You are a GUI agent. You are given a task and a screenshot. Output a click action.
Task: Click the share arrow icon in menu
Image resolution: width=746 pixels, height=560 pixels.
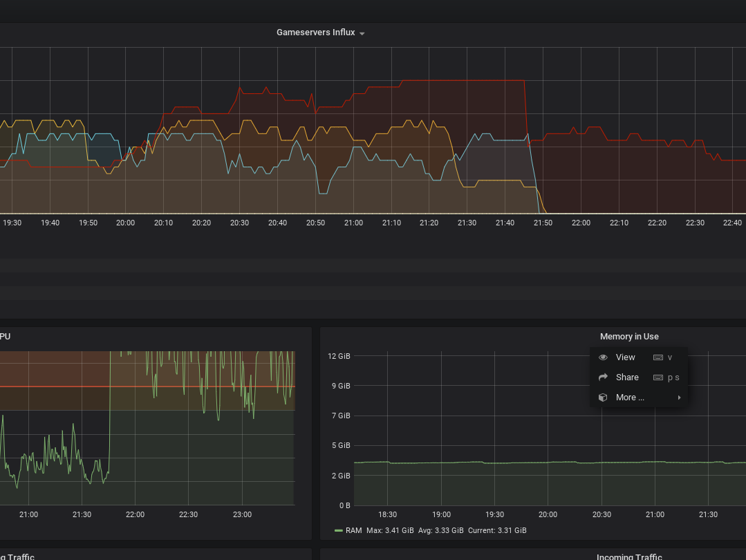pyautogui.click(x=603, y=377)
